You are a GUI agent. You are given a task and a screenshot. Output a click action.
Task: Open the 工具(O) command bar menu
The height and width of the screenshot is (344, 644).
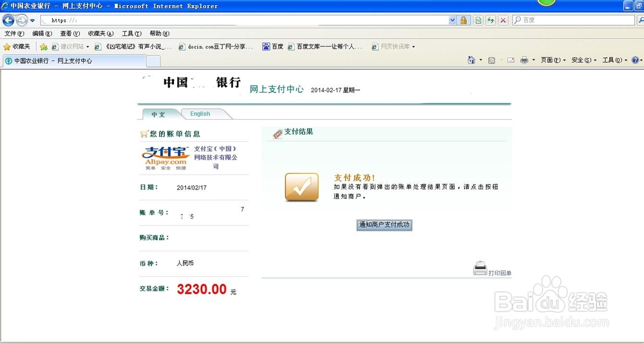click(615, 61)
